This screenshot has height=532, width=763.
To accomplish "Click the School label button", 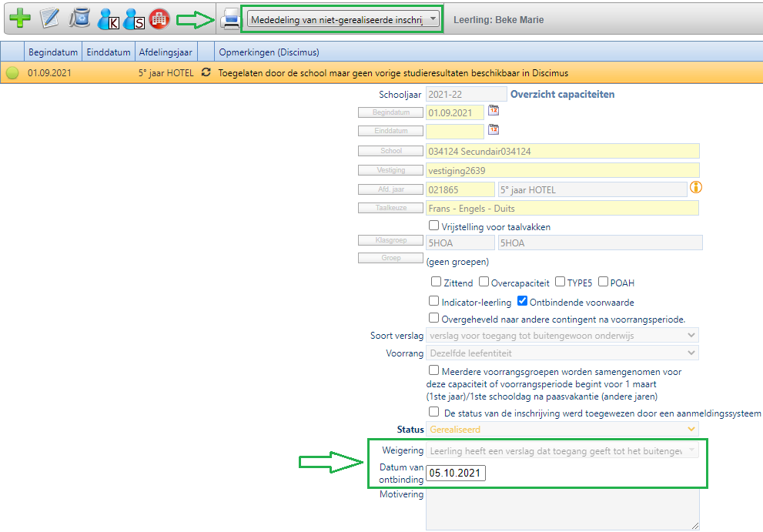I will [391, 151].
